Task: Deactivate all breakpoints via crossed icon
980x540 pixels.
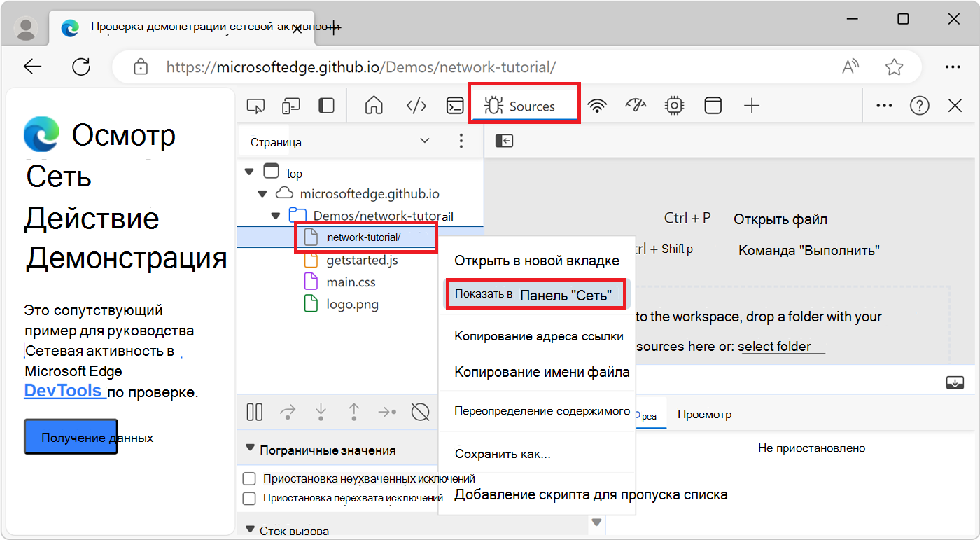Action: click(x=421, y=412)
